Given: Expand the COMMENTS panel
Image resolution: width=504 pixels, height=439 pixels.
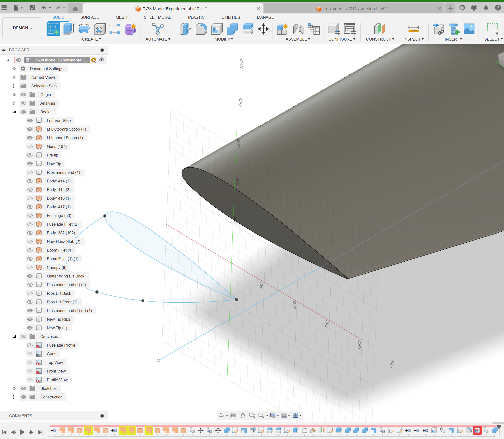Looking at the screenshot, I should click(102, 416).
